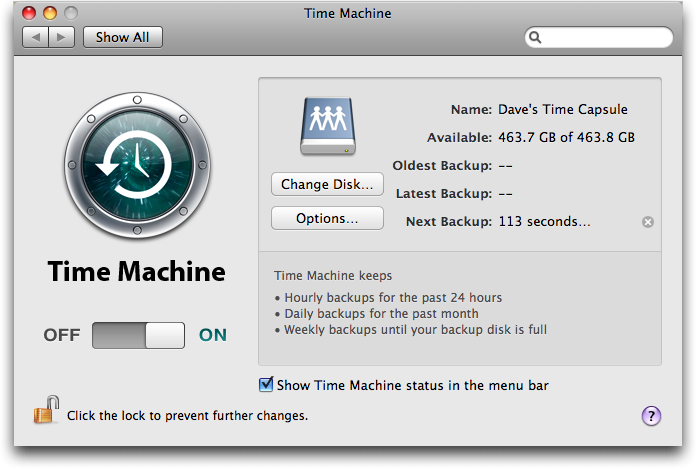696x469 pixels.
Task: Click into the System Preferences search field
Action: coord(599,37)
